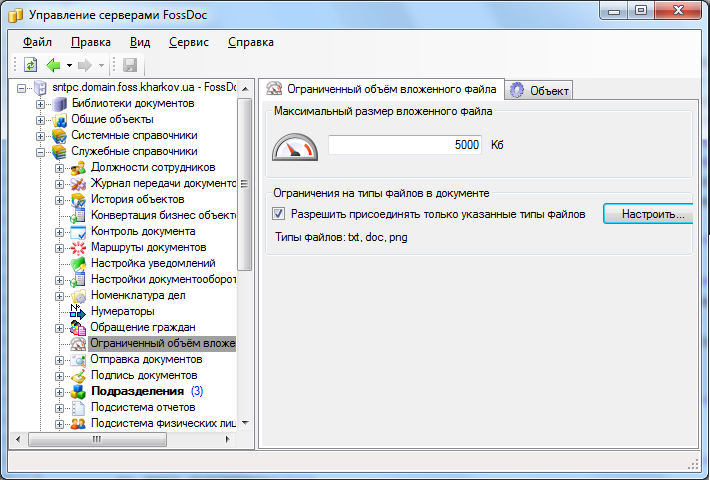This screenshot has height=480, width=710.
Task: Select Контроль документа tree item label
Action: click(143, 231)
